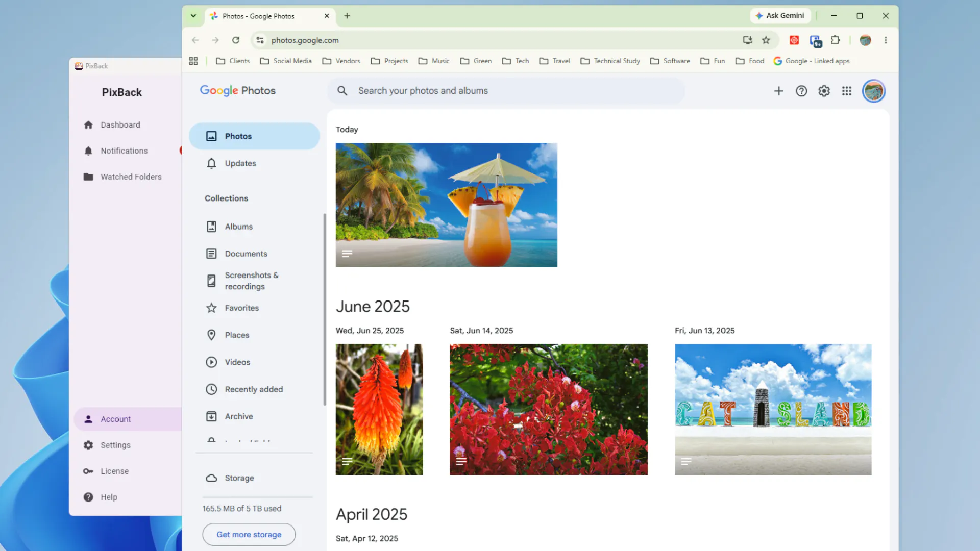Open the Google apps grid
Image resolution: width=980 pixels, height=551 pixels.
(847, 91)
